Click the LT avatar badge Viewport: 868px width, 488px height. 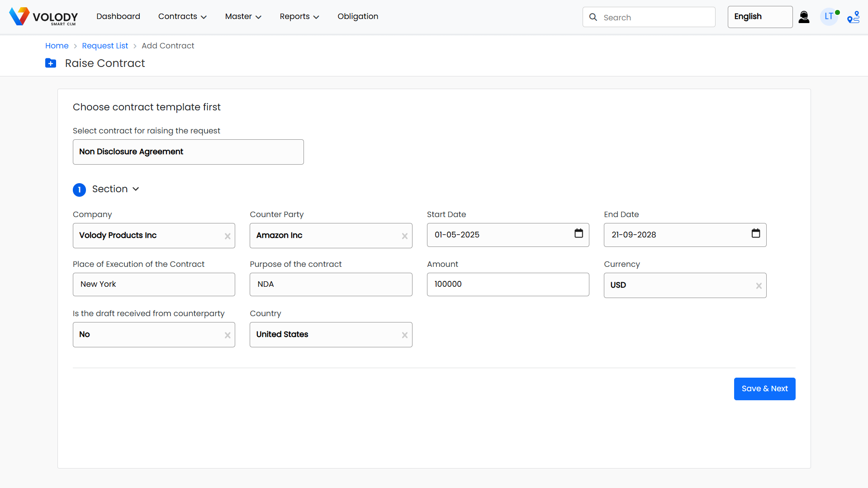pyautogui.click(x=829, y=17)
